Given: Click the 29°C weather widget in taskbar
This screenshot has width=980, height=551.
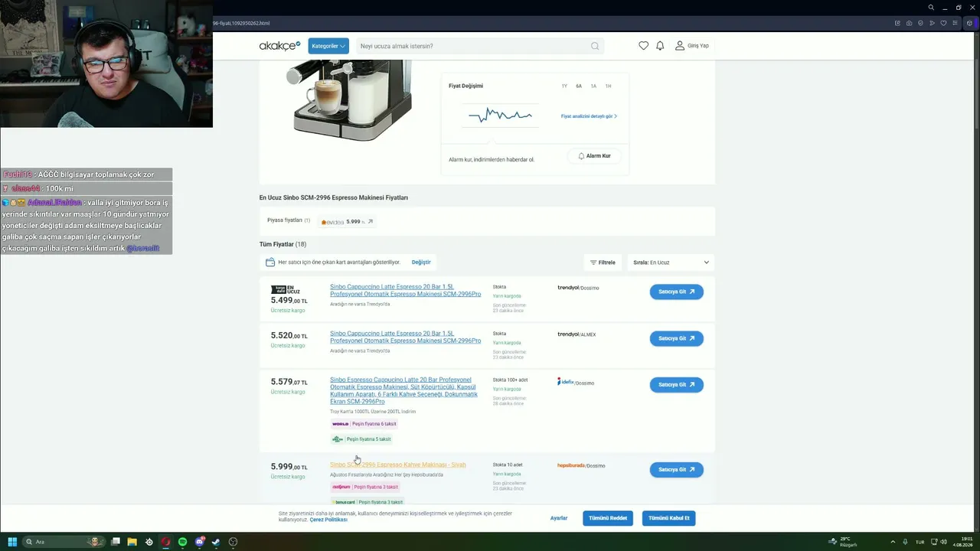Looking at the screenshot, I should tap(844, 542).
